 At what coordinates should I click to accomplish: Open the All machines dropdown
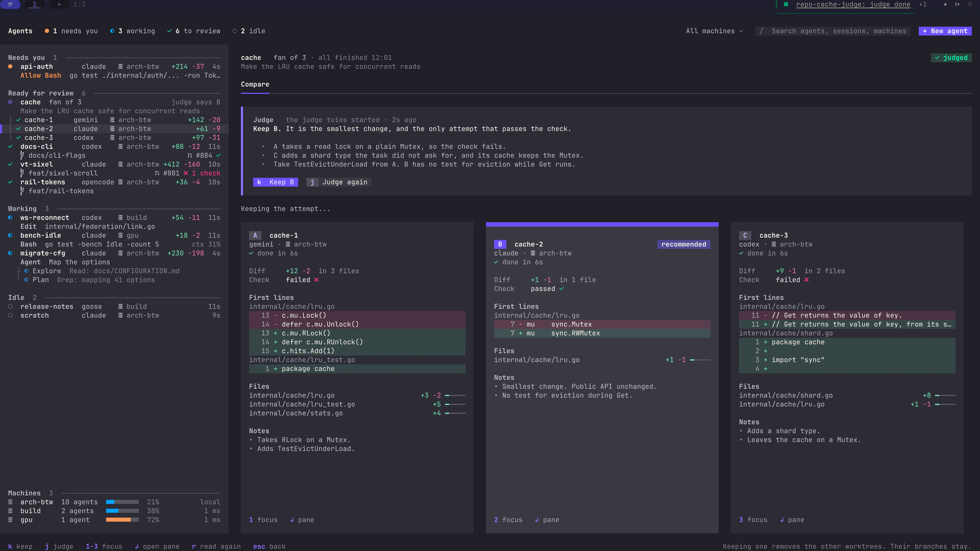(714, 31)
